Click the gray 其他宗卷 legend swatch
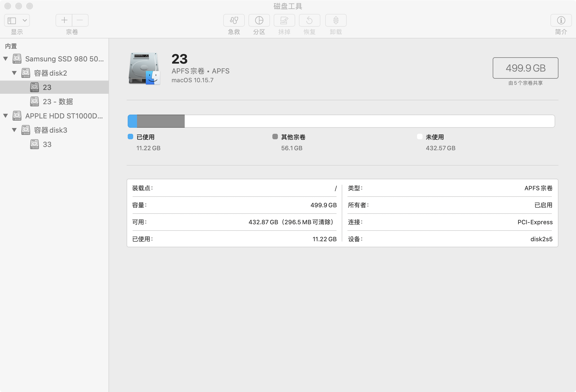The height and width of the screenshot is (392, 576). click(x=275, y=137)
